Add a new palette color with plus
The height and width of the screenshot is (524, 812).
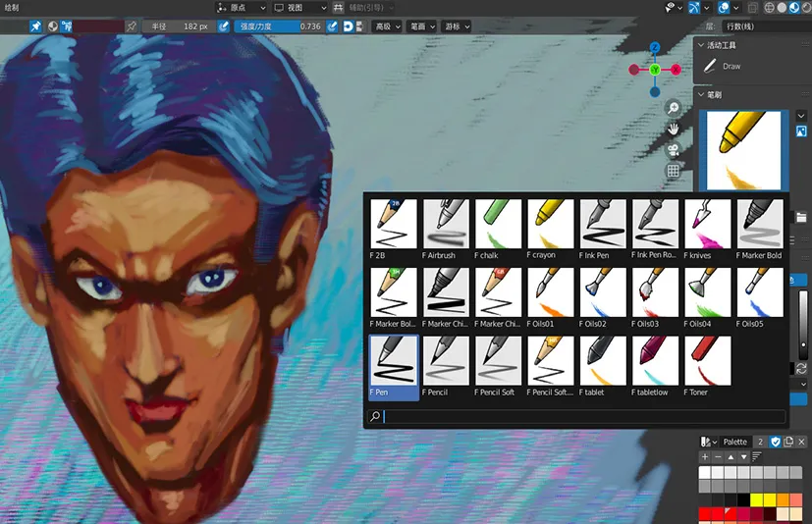coord(705,456)
